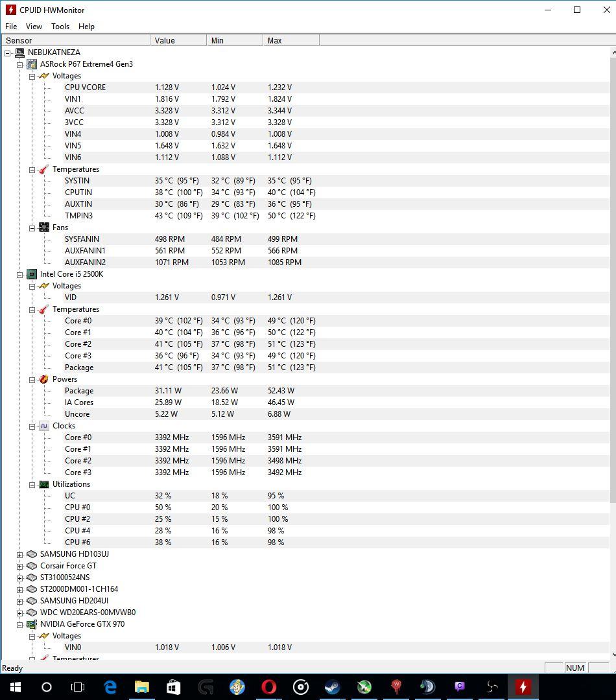The width and height of the screenshot is (616, 700).
Task: Open Task View from the taskbar
Action: (78, 687)
